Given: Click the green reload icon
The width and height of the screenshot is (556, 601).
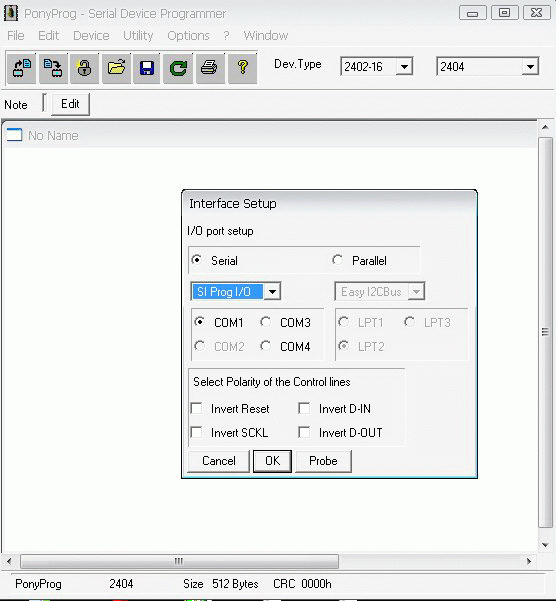Looking at the screenshot, I should [178, 68].
